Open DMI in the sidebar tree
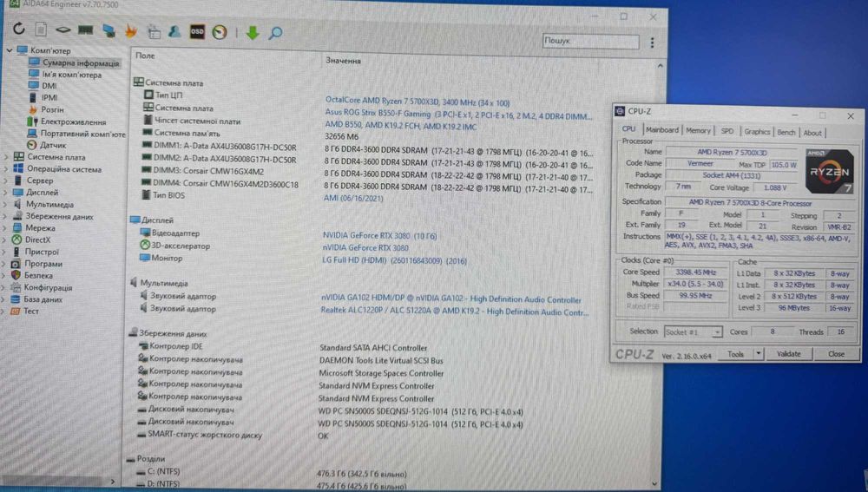Viewport: 868px width, 492px height. pyautogui.click(x=49, y=86)
